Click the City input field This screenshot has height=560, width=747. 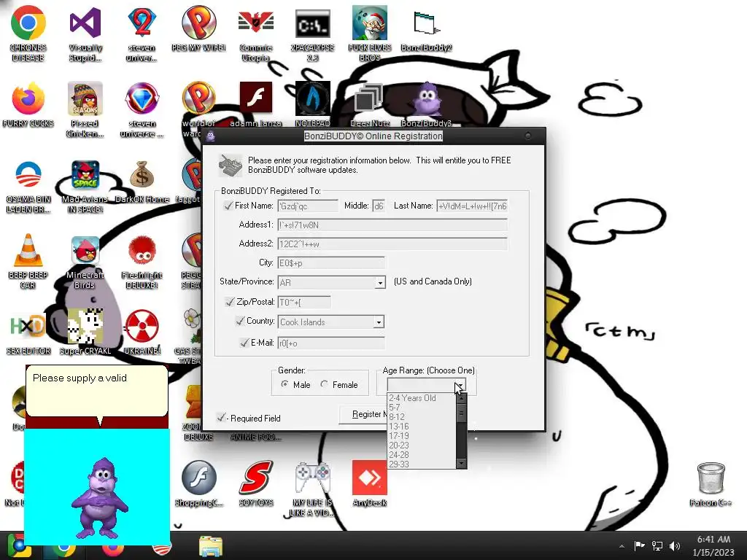pyautogui.click(x=331, y=262)
